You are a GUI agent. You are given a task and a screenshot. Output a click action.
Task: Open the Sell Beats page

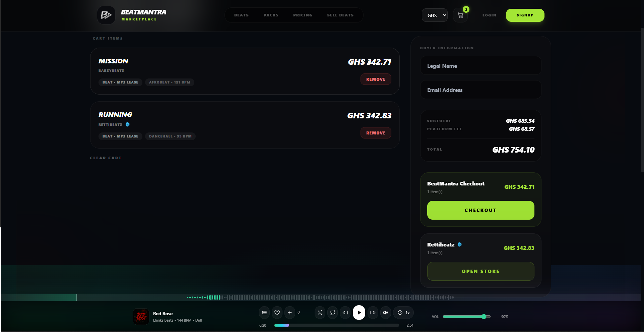340,15
